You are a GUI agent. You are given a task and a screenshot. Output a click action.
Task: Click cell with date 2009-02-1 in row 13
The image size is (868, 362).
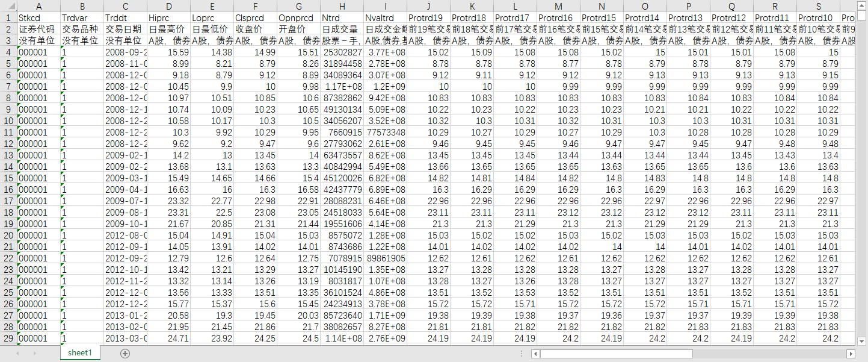(125, 155)
